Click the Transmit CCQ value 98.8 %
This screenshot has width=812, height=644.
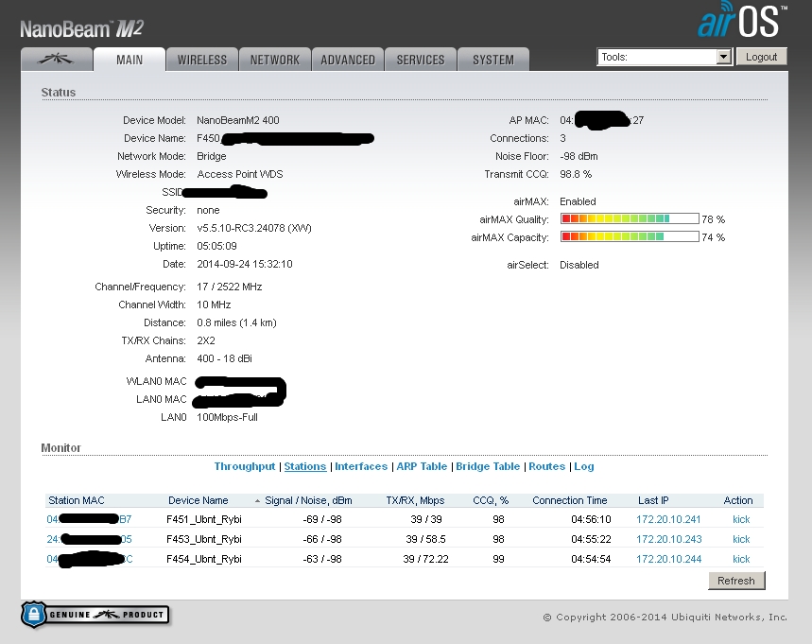576,174
